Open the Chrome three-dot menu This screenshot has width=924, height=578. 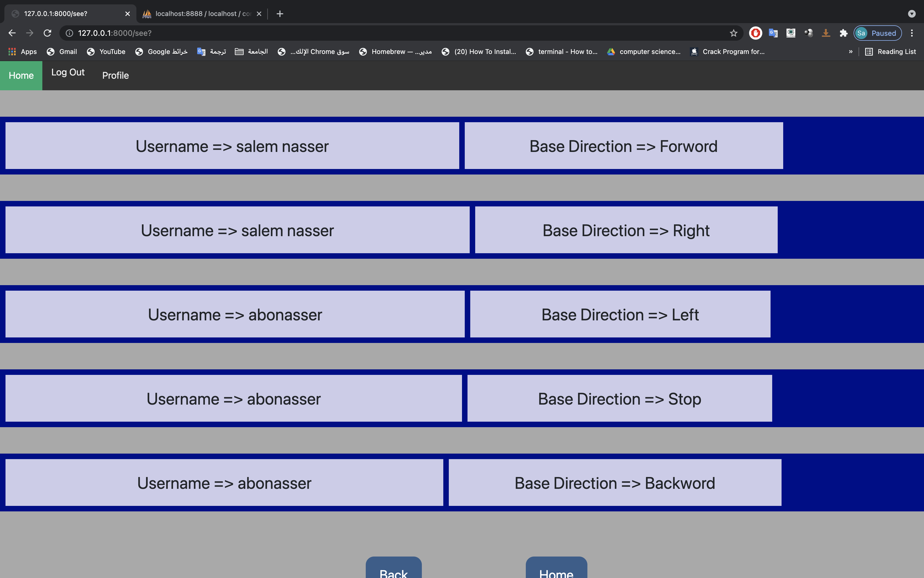pyautogui.click(x=912, y=33)
